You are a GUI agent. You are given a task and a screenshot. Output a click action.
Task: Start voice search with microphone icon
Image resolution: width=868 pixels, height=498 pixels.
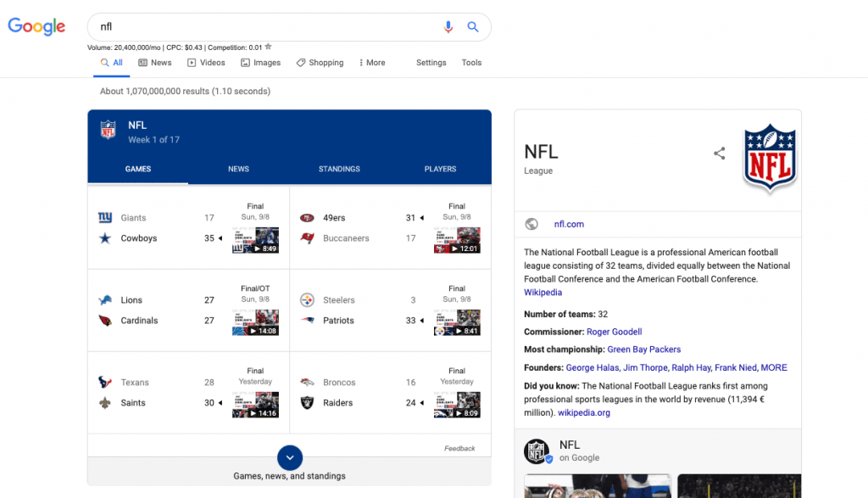pos(448,26)
